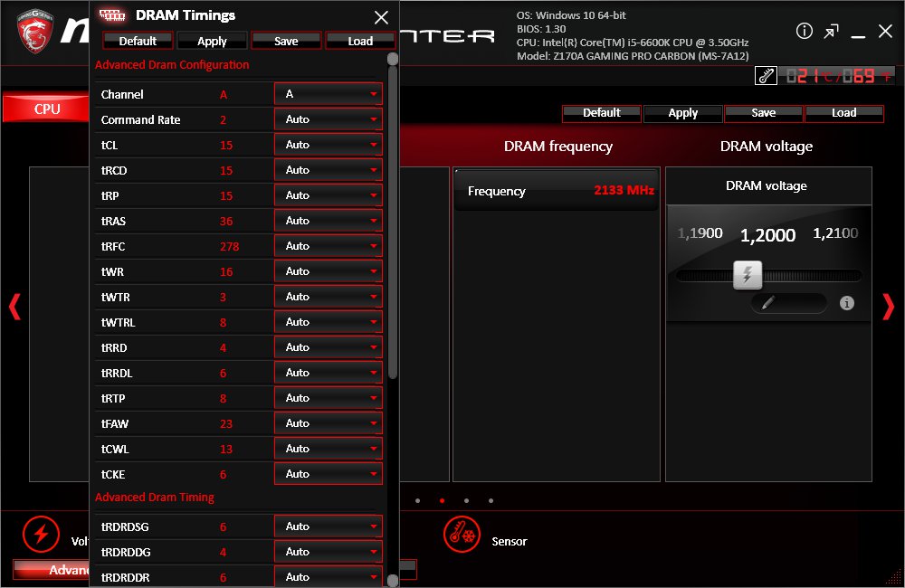This screenshot has width=905, height=588.
Task: Expand the tRTP dropdown
Action: pos(329,398)
